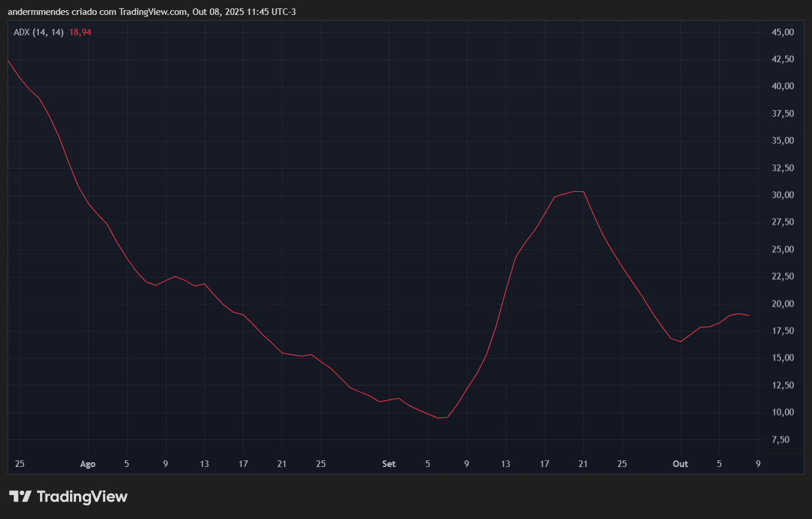Click the Set month label on the time axis

pos(389,464)
